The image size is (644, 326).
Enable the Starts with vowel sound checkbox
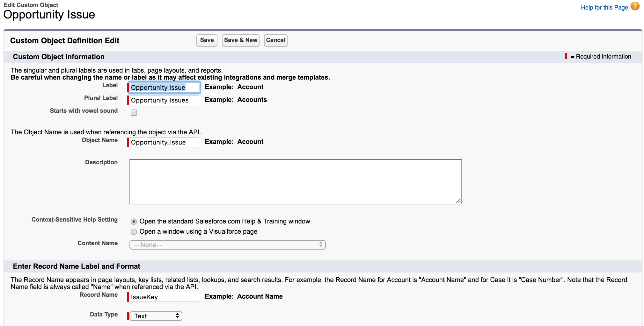(134, 113)
